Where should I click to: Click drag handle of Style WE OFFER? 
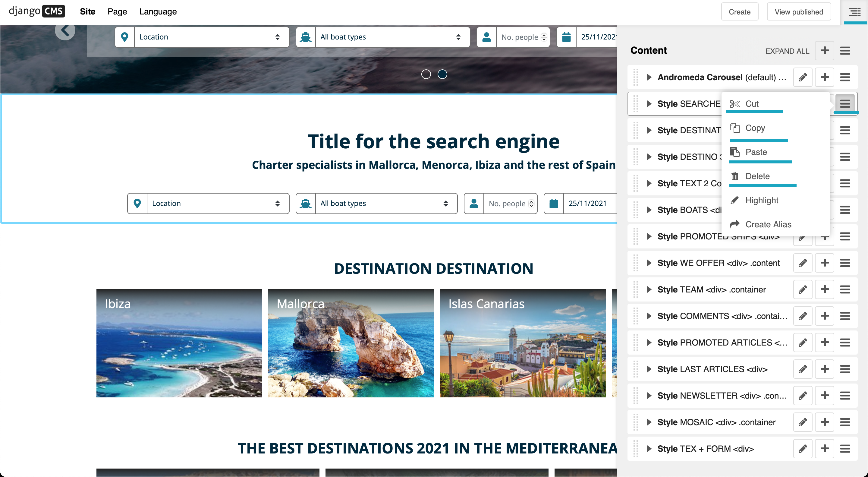click(x=636, y=263)
